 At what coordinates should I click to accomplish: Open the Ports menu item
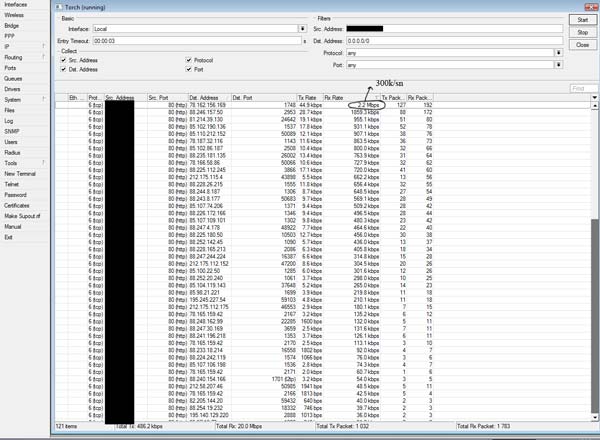click(10, 68)
